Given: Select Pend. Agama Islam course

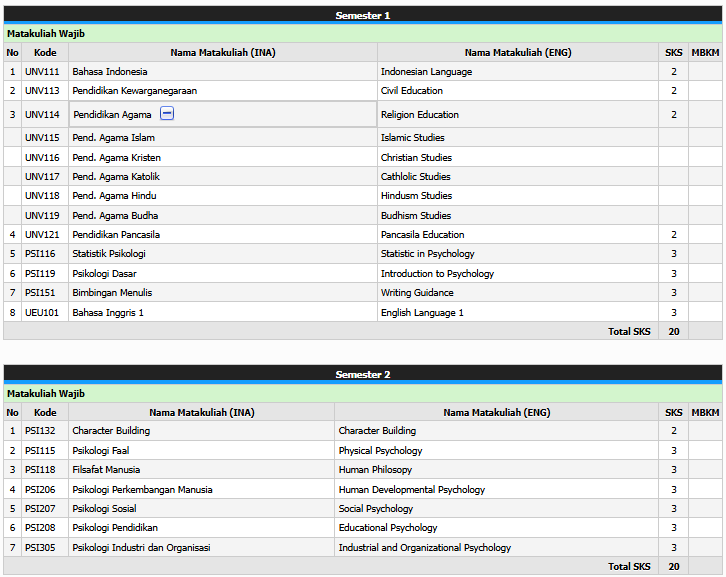Looking at the screenshot, I should (x=113, y=138).
